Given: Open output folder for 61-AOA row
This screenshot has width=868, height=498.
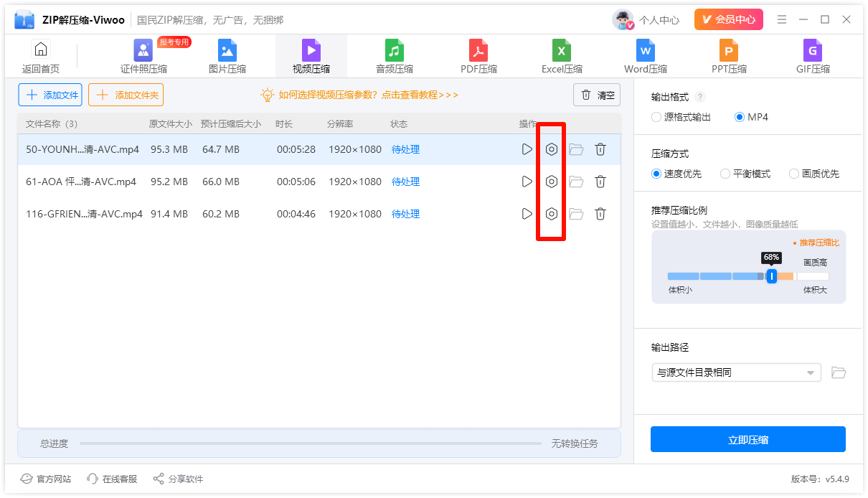Looking at the screenshot, I should click(x=576, y=182).
